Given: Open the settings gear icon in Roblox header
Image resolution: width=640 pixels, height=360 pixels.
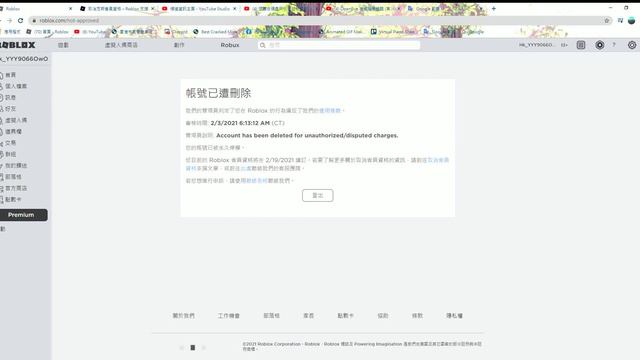Looking at the screenshot, I should click(x=632, y=45).
